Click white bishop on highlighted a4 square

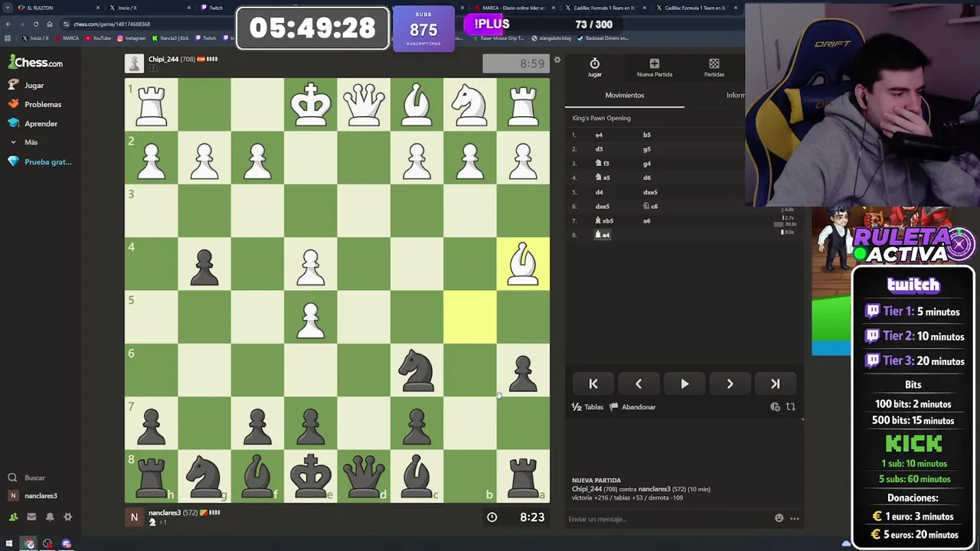click(523, 264)
